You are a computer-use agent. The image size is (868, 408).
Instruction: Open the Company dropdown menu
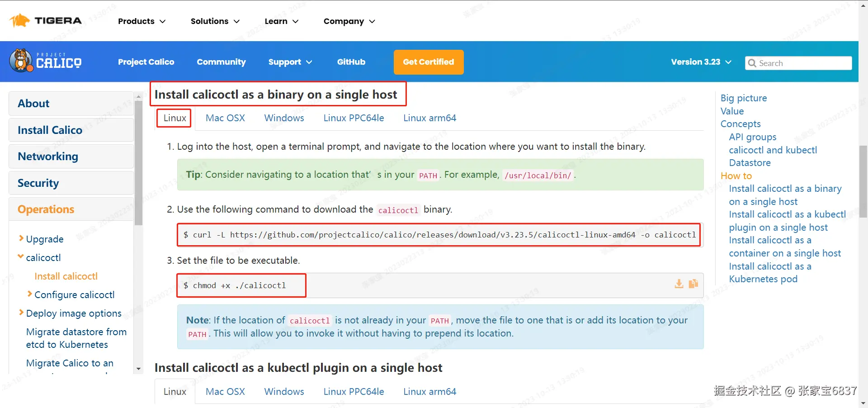coord(349,21)
